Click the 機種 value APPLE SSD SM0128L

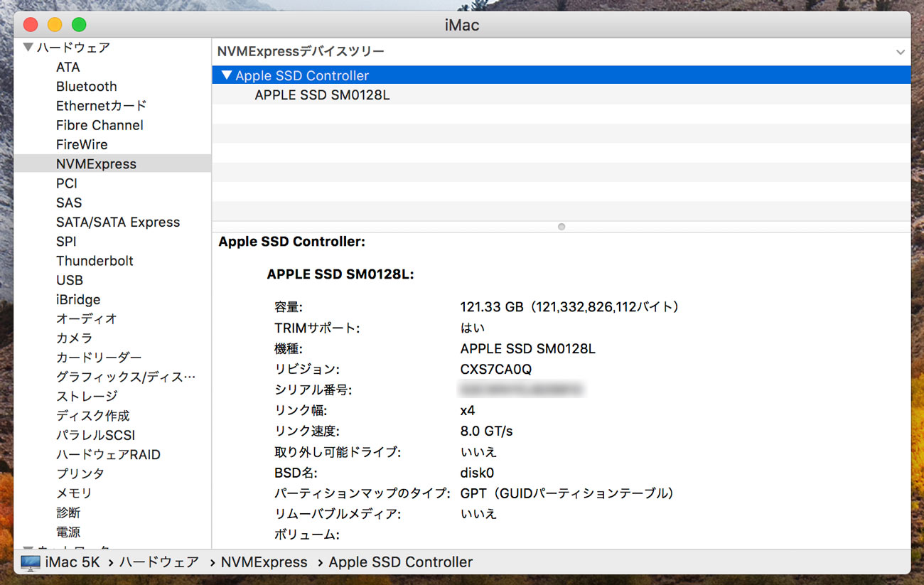pos(528,349)
